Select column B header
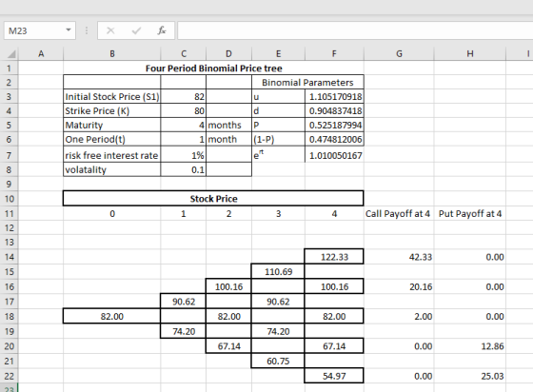The height and width of the screenshot is (392, 533). pyautogui.click(x=112, y=53)
